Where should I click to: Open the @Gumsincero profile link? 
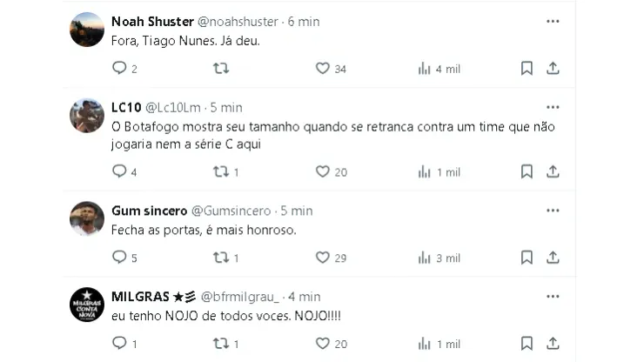pyautogui.click(x=231, y=211)
